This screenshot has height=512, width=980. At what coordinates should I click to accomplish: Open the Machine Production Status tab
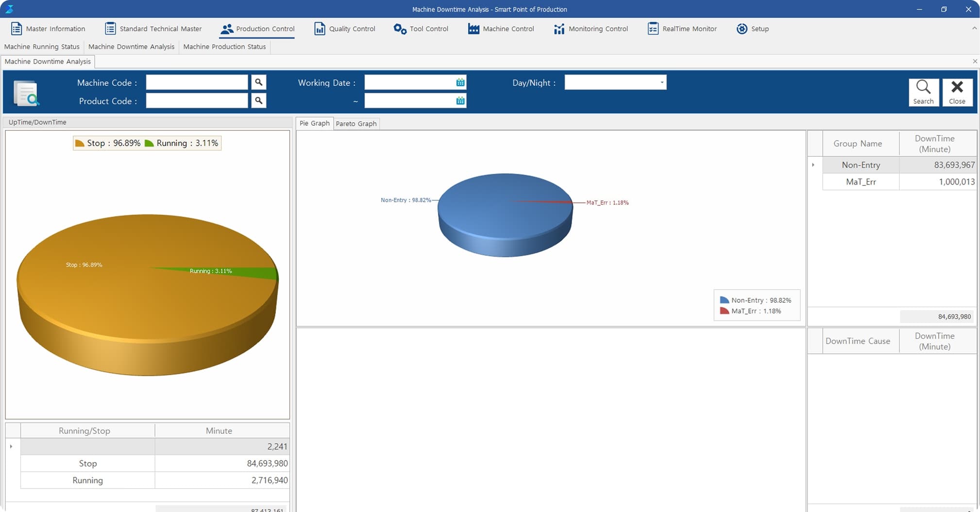(x=224, y=47)
